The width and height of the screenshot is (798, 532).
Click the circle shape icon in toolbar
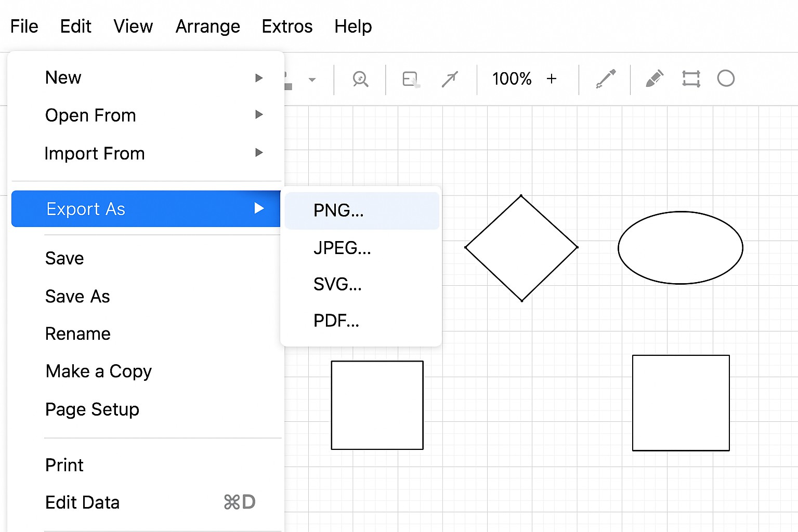[x=726, y=78]
